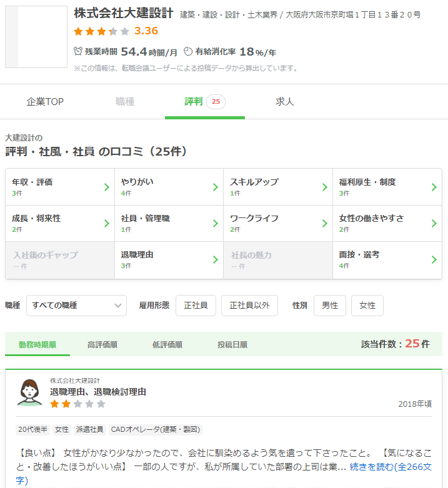
Task: Open ワークライフ reviews category
Action: point(278,223)
